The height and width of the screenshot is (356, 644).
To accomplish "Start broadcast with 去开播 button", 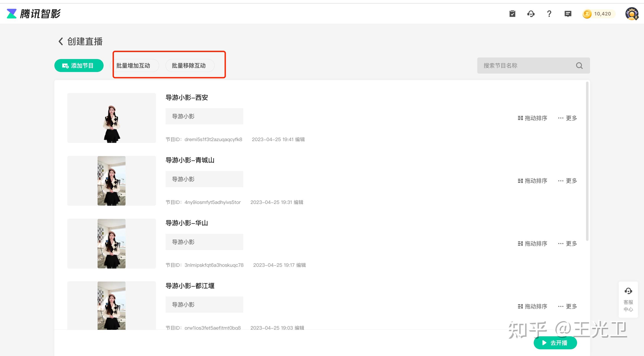I will [x=555, y=343].
